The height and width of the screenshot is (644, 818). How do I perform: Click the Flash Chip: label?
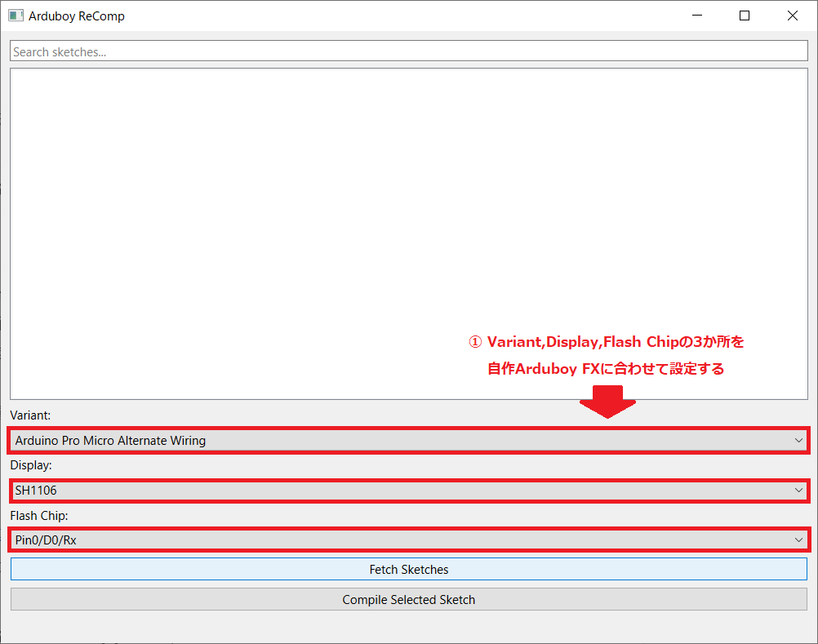click(x=38, y=515)
